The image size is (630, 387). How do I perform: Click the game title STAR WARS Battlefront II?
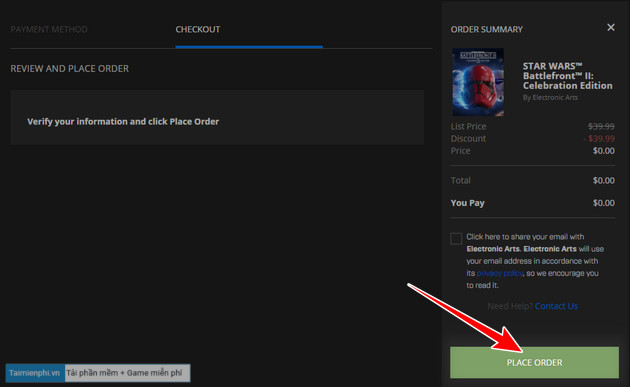(567, 76)
